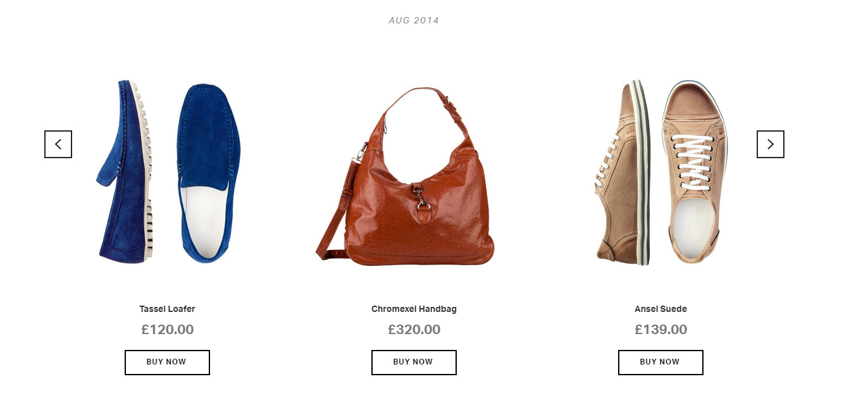Open the side-view blue Tassel Loafer image
This screenshot has height=398, width=868.
pos(125,170)
